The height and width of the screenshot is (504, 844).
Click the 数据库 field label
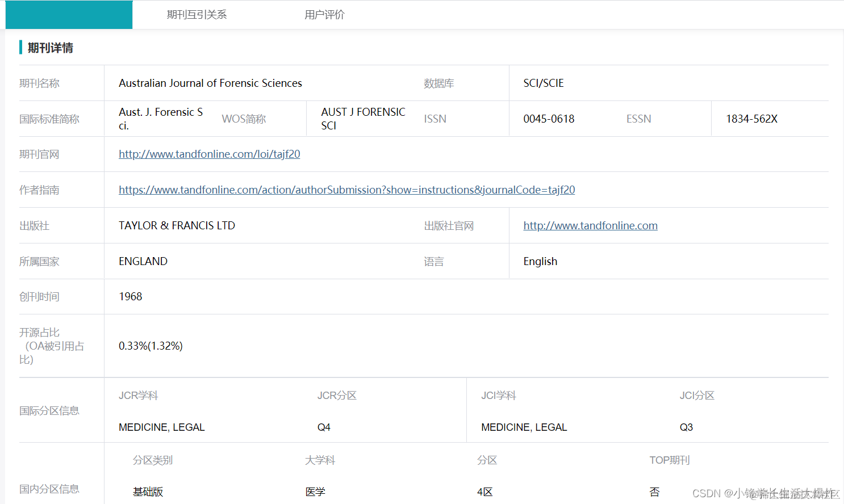coord(439,83)
